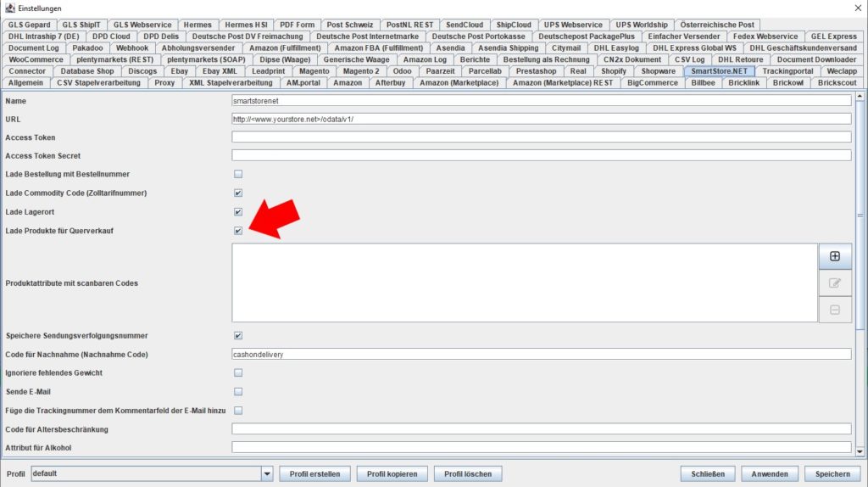Select the UPS Worldship tab
868x487 pixels.
click(642, 25)
